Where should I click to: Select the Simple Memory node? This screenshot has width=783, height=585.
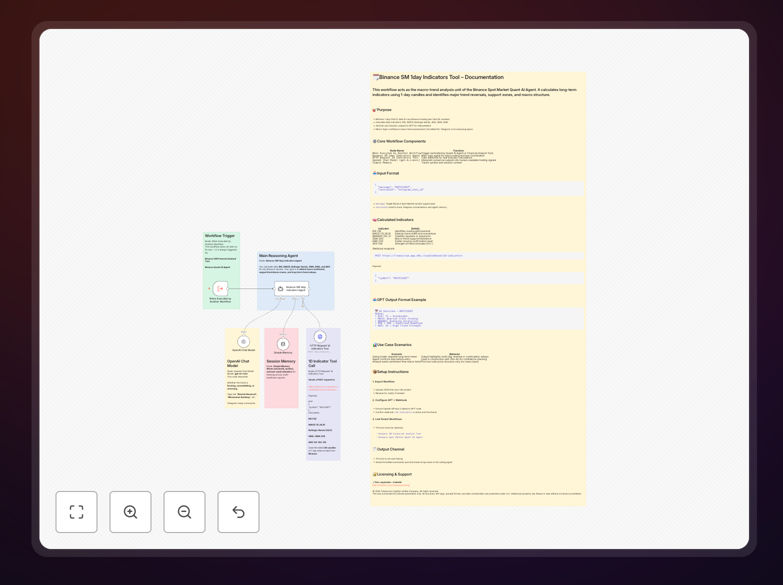point(283,344)
